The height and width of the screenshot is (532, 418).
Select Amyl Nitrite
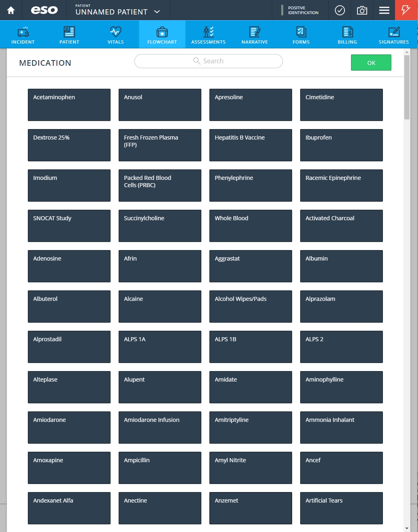[x=251, y=468]
